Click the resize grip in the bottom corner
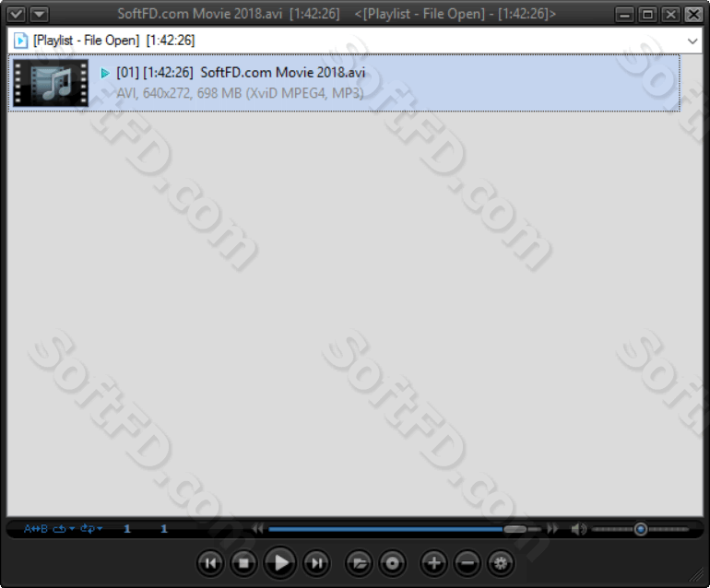Screen dimensions: 710x588 pos(696,574)
